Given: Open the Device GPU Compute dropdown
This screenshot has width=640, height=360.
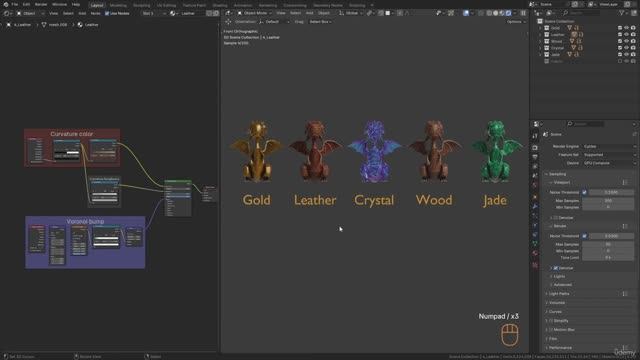Looking at the screenshot, I should 609,163.
